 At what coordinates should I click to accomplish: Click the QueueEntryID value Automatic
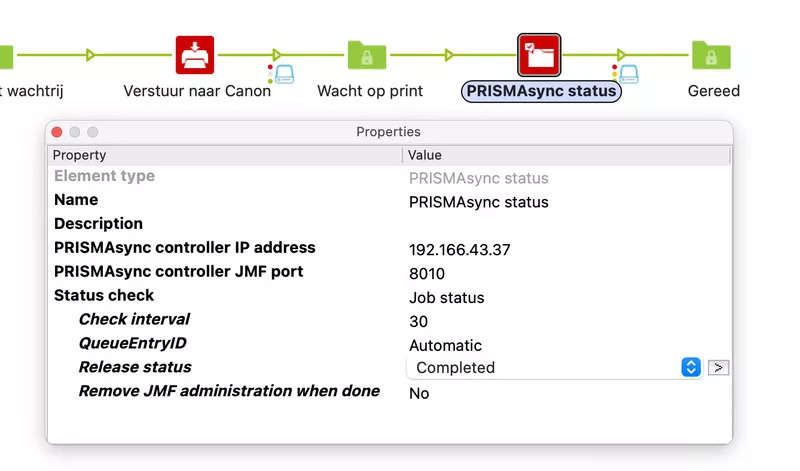pyautogui.click(x=445, y=345)
